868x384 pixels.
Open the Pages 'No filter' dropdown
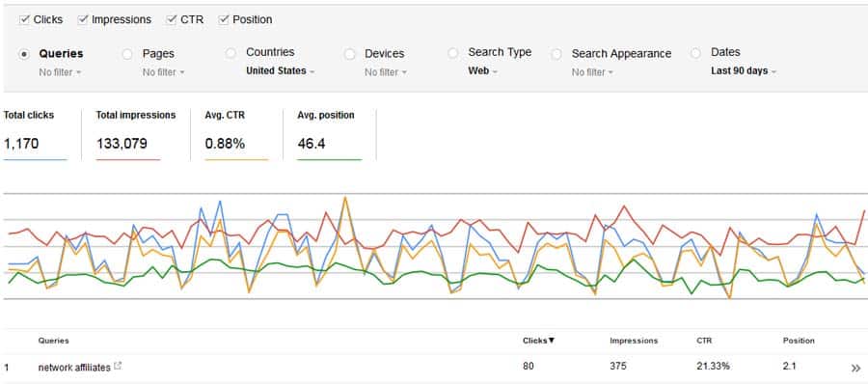(x=163, y=72)
